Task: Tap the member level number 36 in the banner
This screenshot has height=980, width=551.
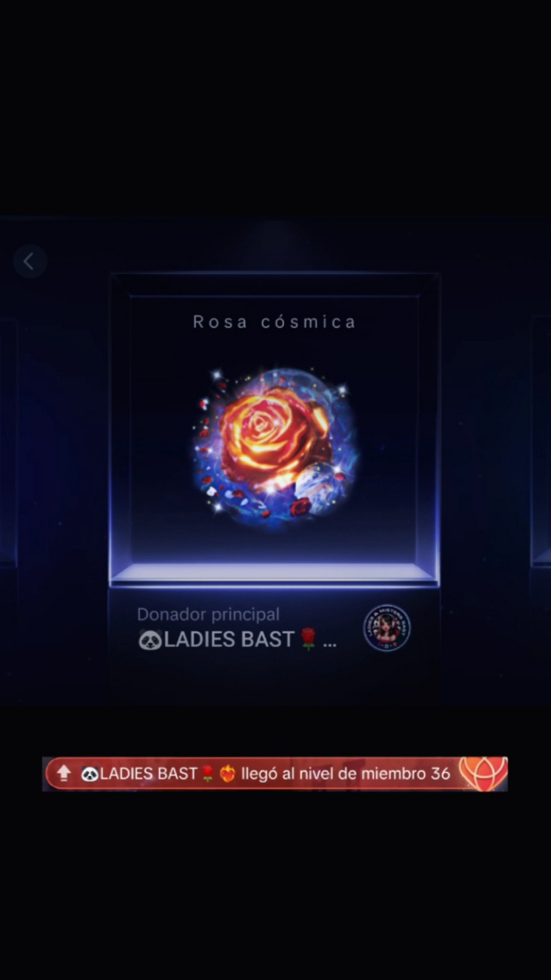Action: point(440,774)
